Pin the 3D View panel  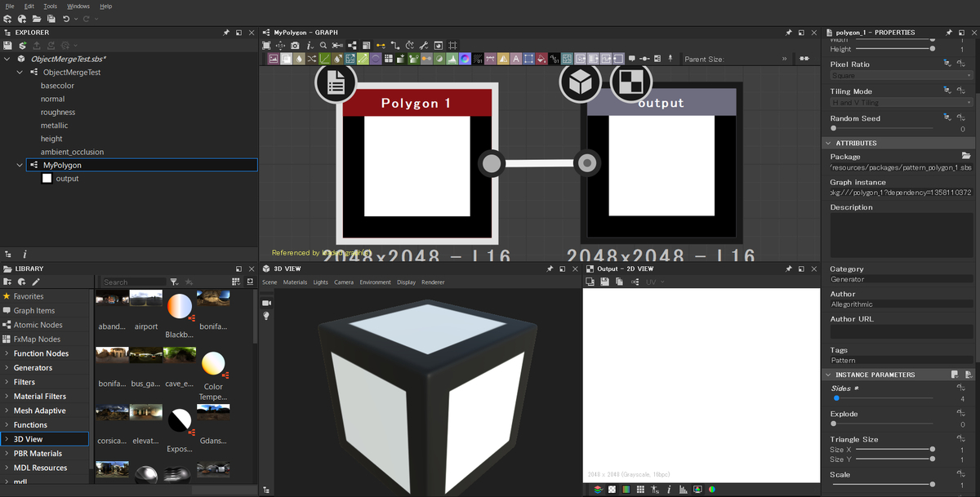[x=550, y=268]
